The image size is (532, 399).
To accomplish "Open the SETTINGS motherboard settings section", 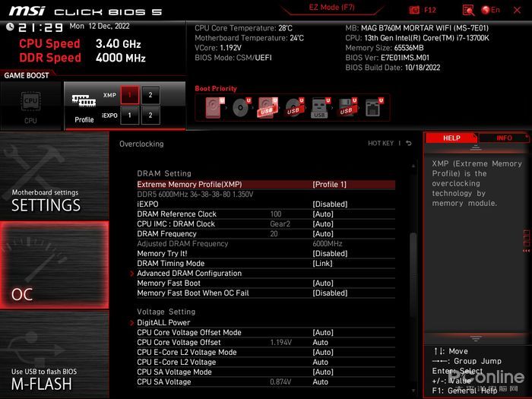I will [x=54, y=176].
